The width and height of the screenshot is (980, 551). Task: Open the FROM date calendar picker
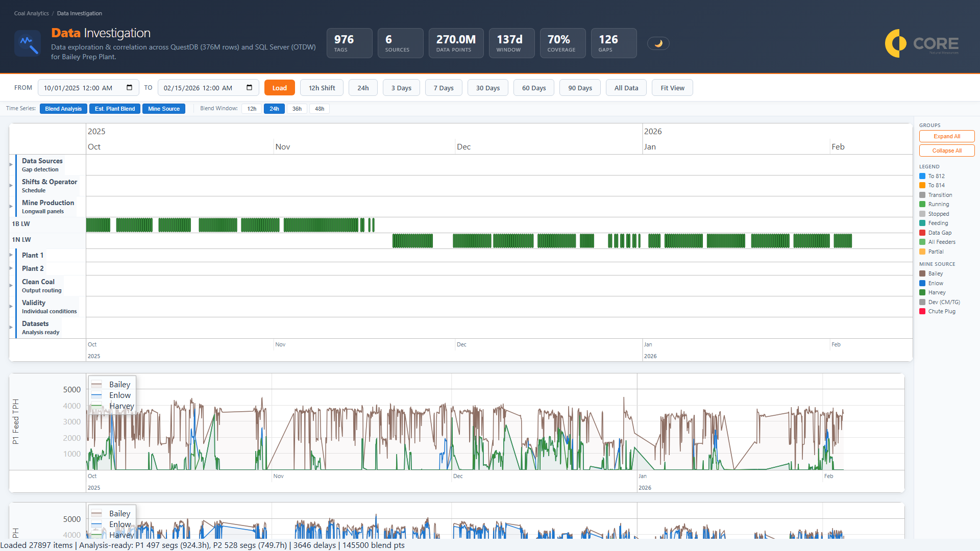coord(130,88)
